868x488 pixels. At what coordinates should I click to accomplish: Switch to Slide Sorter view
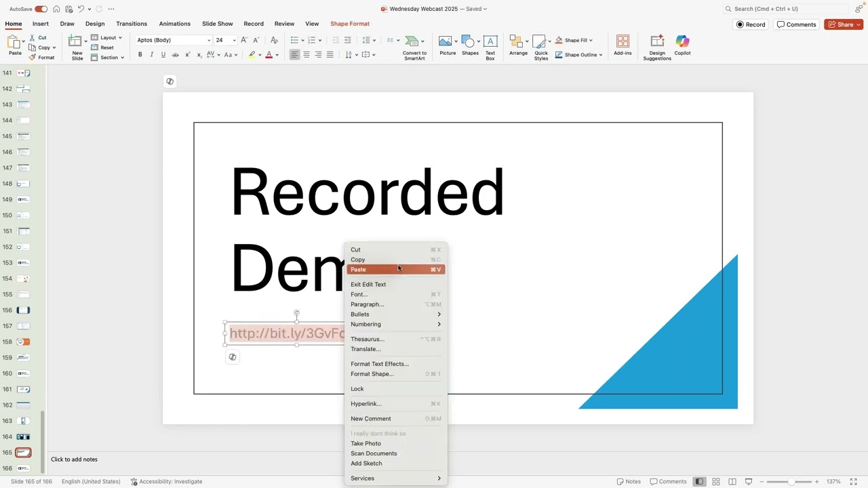(x=716, y=482)
